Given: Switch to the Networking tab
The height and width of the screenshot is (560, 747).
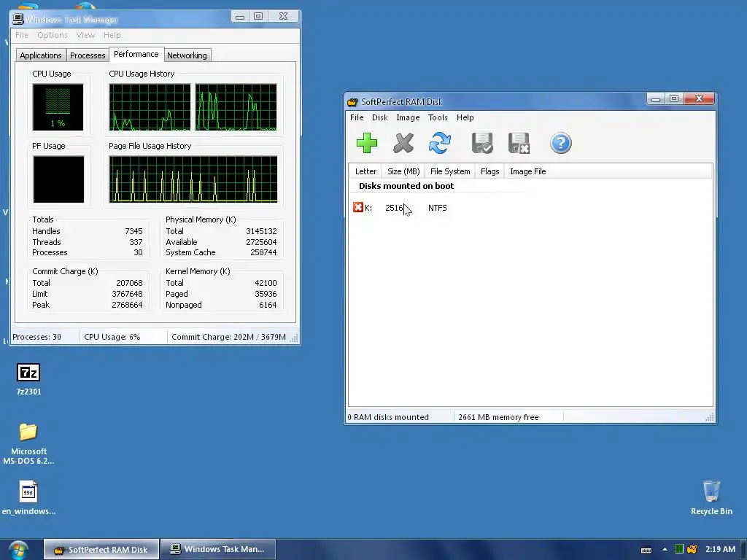Looking at the screenshot, I should [x=187, y=55].
